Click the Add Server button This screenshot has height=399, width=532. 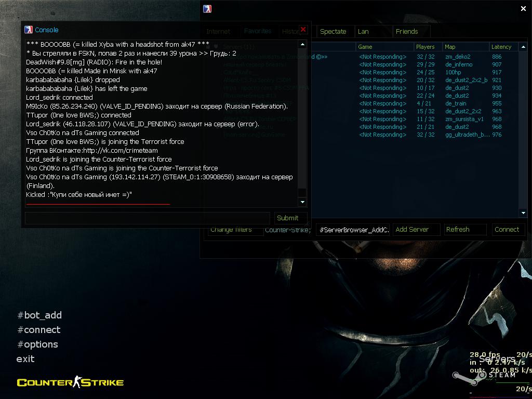[416, 230]
